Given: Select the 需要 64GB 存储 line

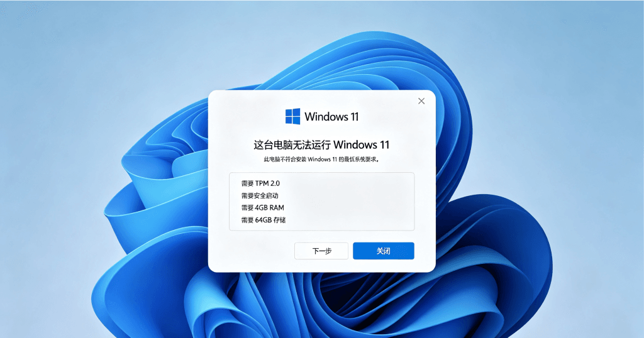Looking at the screenshot, I should (x=264, y=220).
